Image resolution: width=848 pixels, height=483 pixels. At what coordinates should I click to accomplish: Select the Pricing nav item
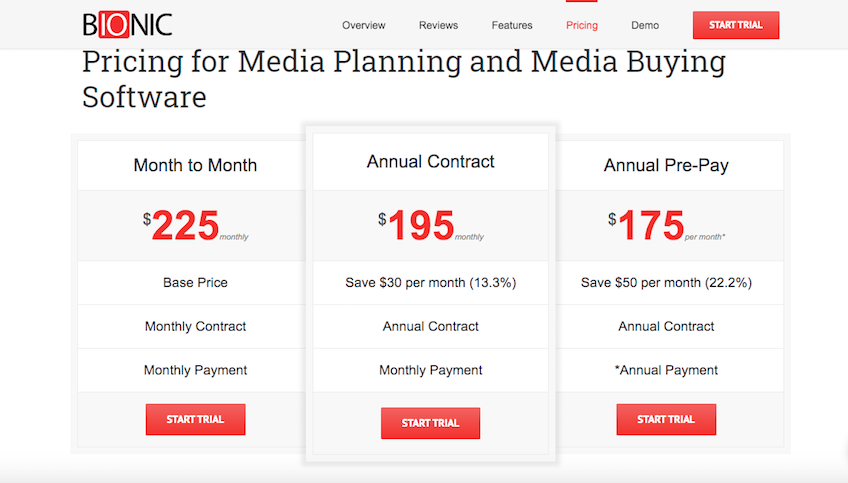click(x=581, y=25)
